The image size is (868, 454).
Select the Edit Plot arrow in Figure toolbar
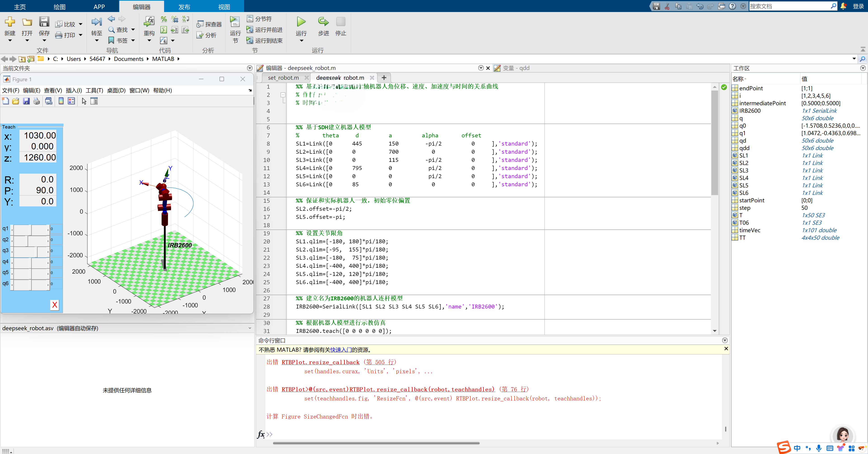point(84,101)
